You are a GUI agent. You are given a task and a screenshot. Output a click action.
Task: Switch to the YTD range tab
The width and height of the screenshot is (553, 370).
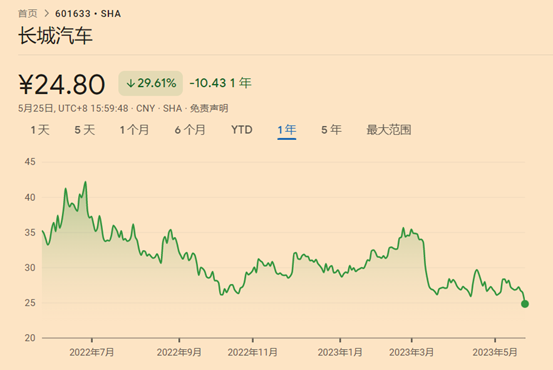(242, 130)
